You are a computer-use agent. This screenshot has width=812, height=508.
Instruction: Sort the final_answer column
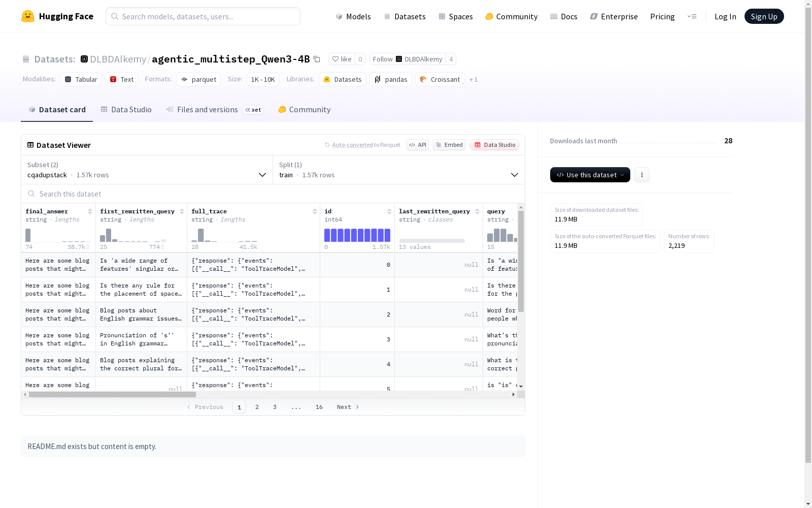90,211
